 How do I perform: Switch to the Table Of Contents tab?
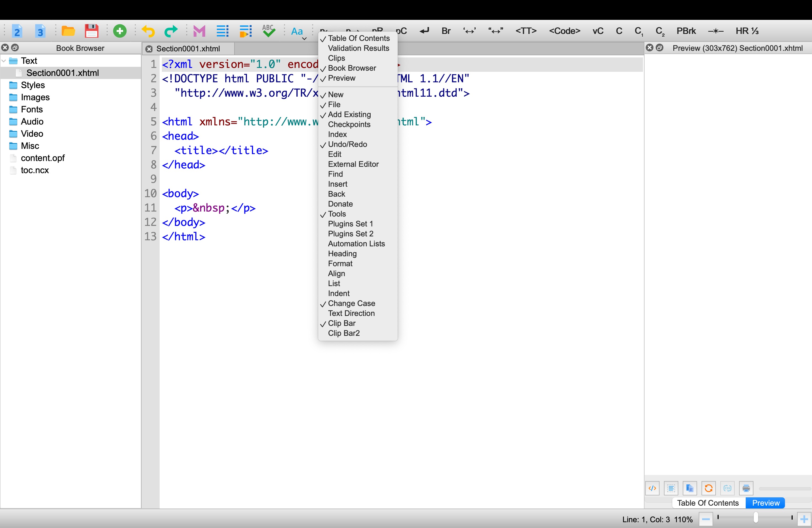pos(708,503)
